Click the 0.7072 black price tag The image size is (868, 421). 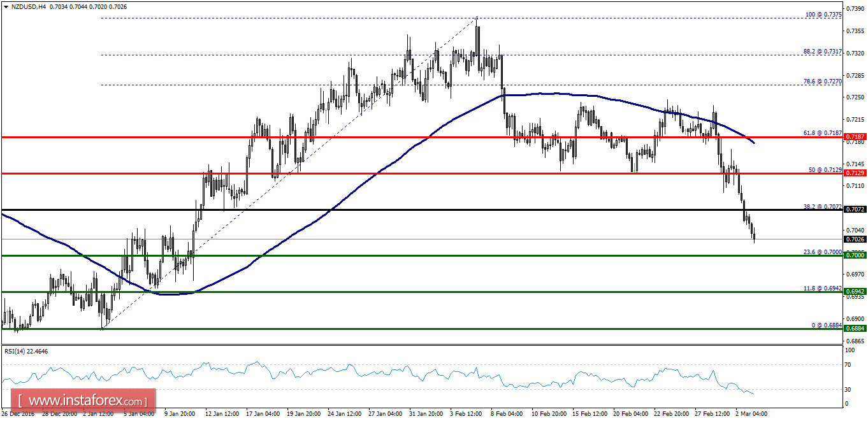[854, 209]
